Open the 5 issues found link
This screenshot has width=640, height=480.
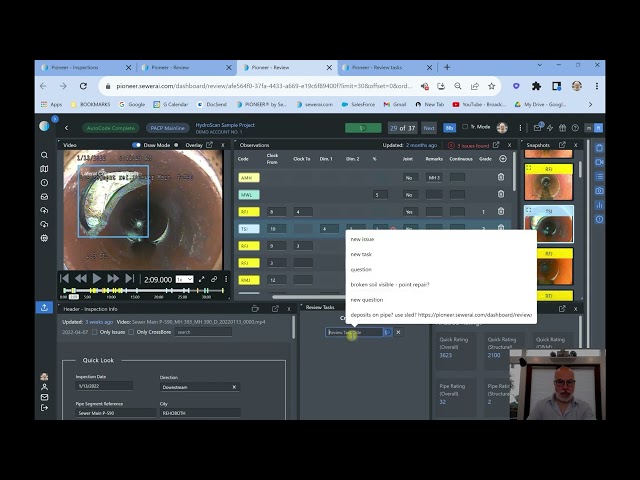[x=469, y=145]
